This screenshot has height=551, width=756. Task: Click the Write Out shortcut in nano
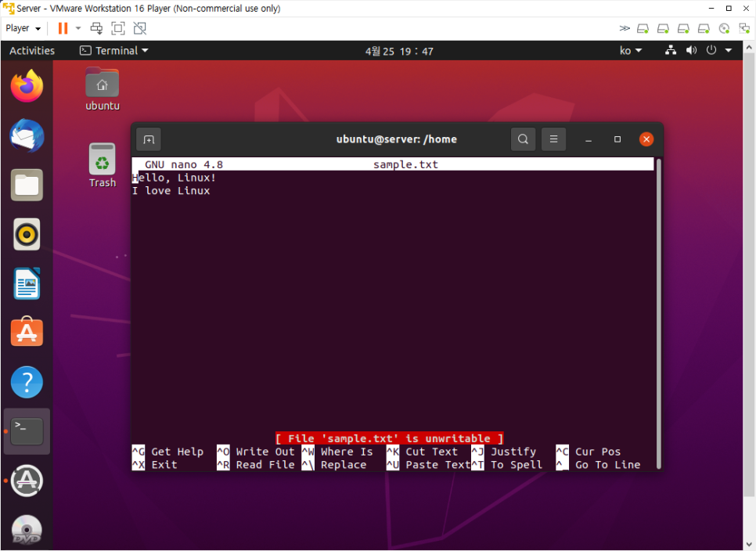[256, 452]
